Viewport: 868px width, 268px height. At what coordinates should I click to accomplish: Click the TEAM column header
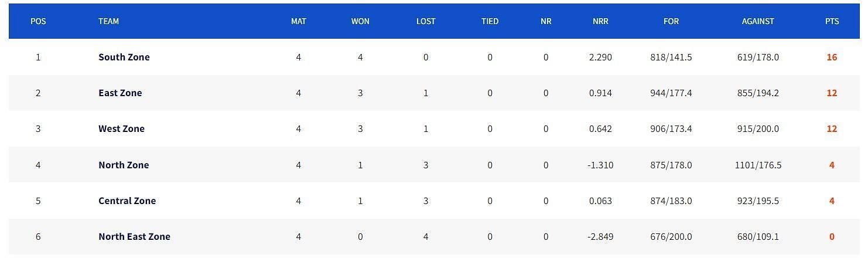(109, 21)
